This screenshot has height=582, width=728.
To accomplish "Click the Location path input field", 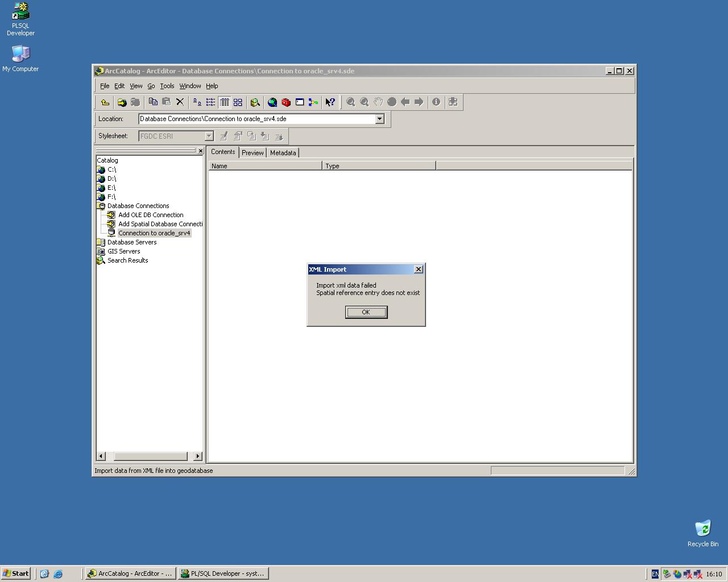I will click(x=257, y=119).
